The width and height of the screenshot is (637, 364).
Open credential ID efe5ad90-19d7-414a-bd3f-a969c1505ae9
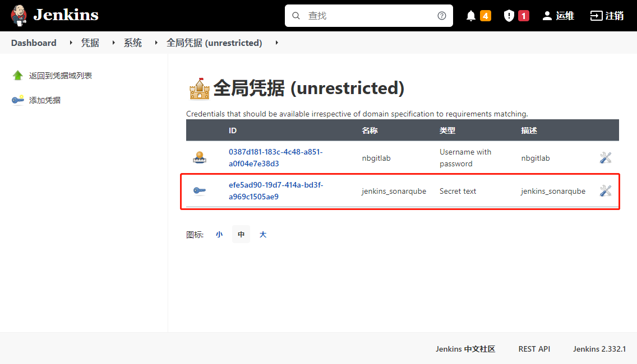point(276,191)
